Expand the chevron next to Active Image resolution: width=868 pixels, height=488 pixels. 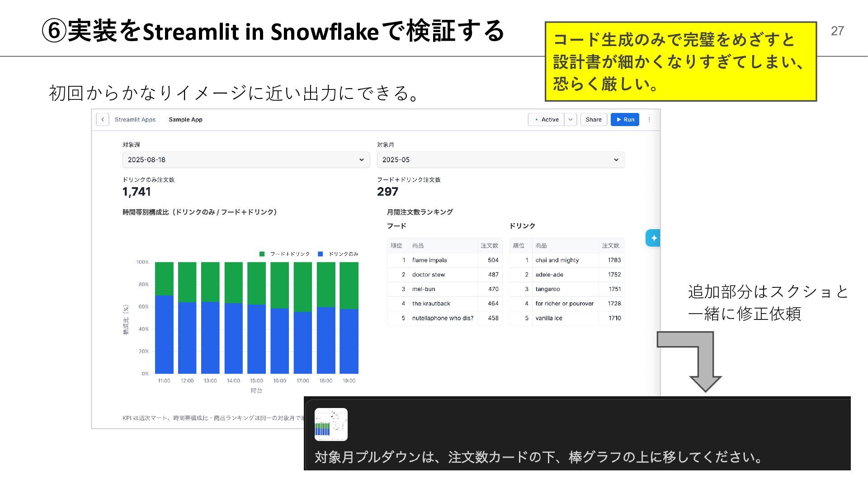[571, 120]
